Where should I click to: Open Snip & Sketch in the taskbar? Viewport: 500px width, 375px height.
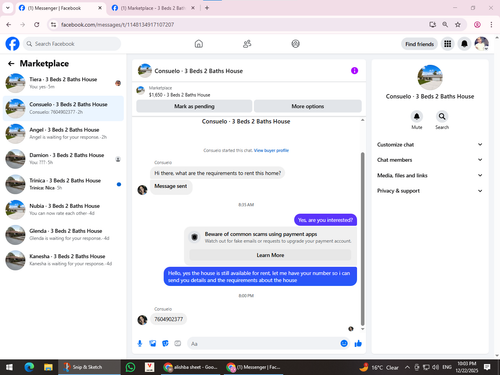[x=89, y=367]
